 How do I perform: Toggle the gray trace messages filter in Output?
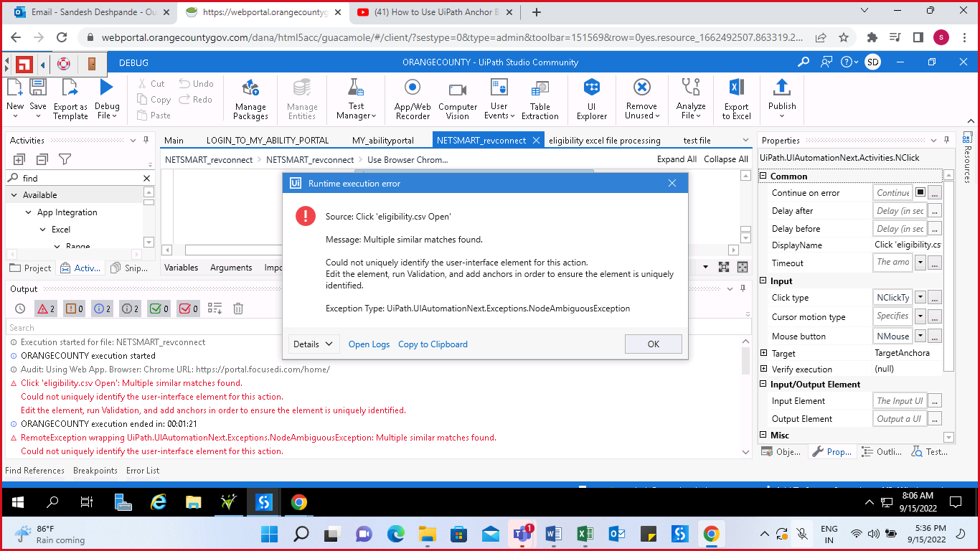click(130, 309)
